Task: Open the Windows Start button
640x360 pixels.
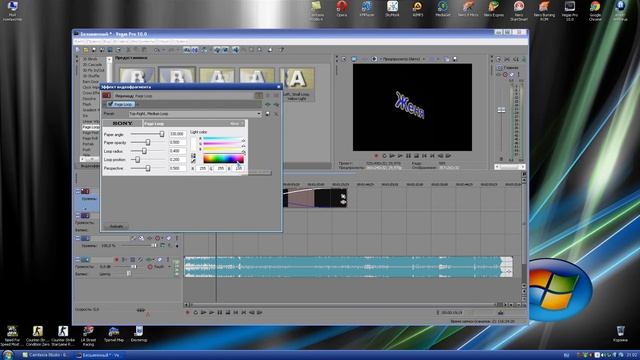Action: (7, 355)
